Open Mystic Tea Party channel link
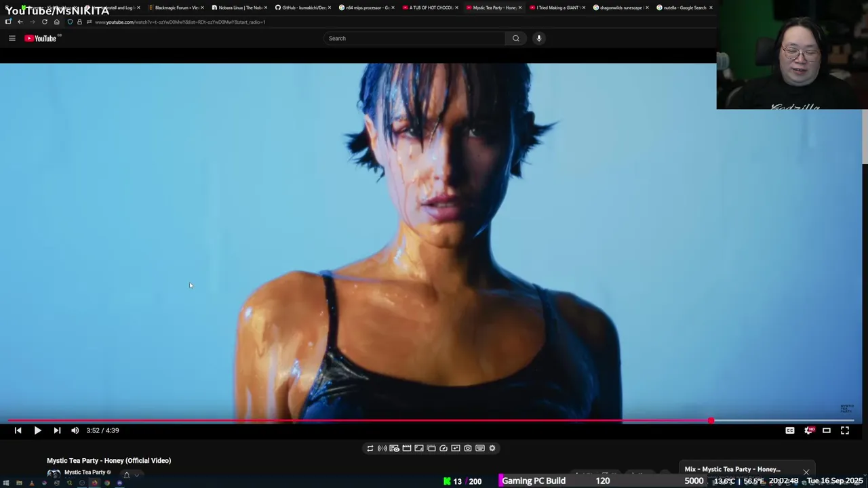Image resolution: width=868 pixels, height=488 pixels. click(85, 472)
